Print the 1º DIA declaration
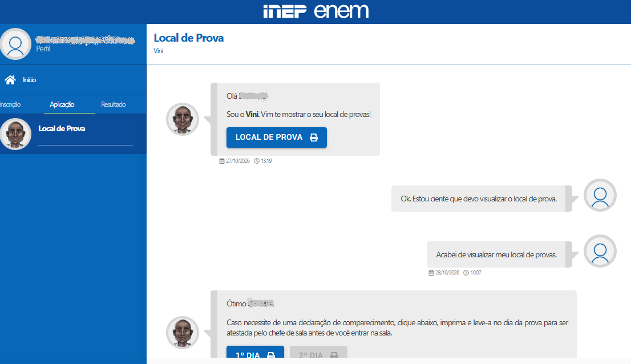The image size is (631, 364). point(255,352)
